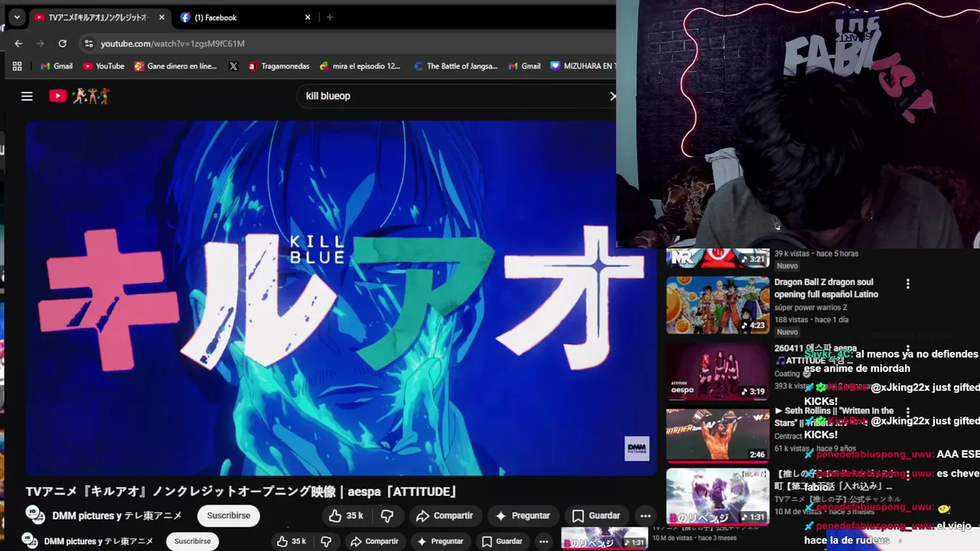The height and width of the screenshot is (551, 980).
Task: Click the Kill Blue video player
Action: point(341,298)
